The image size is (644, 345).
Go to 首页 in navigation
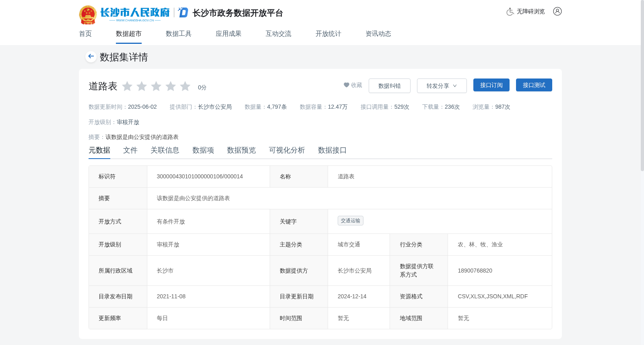[85, 34]
